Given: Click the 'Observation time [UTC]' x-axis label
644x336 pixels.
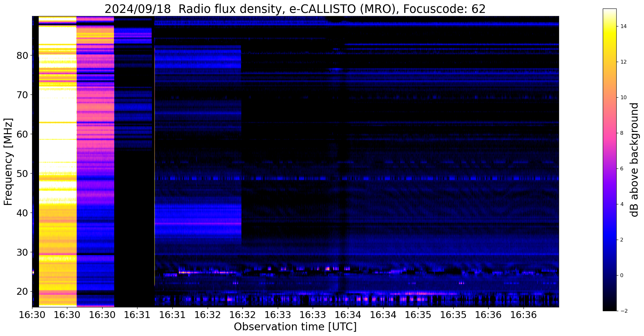Looking at the screenshot, I should click(x=295, y=327).
